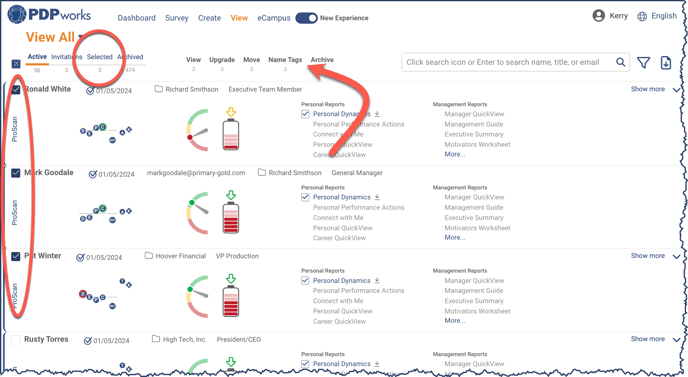The image size is (688, 377).
Task: Open the Kerry user profile icon
Action: tap(598, 16)
